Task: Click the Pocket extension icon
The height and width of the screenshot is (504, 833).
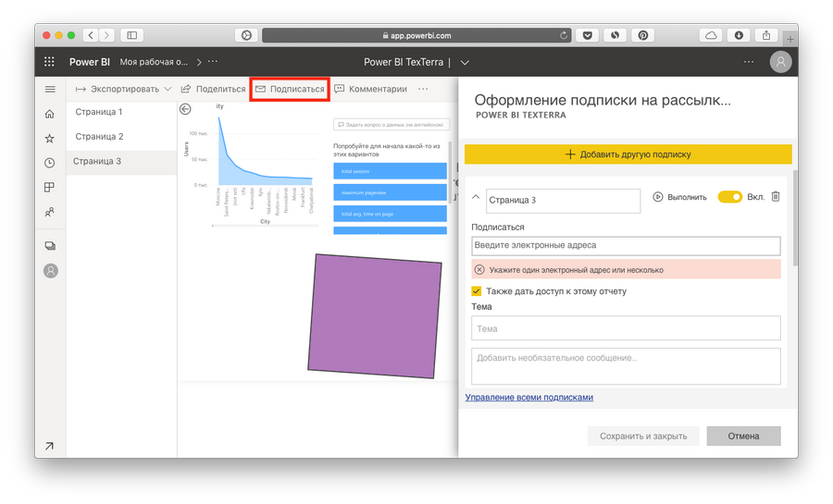Action: (588, 35)
